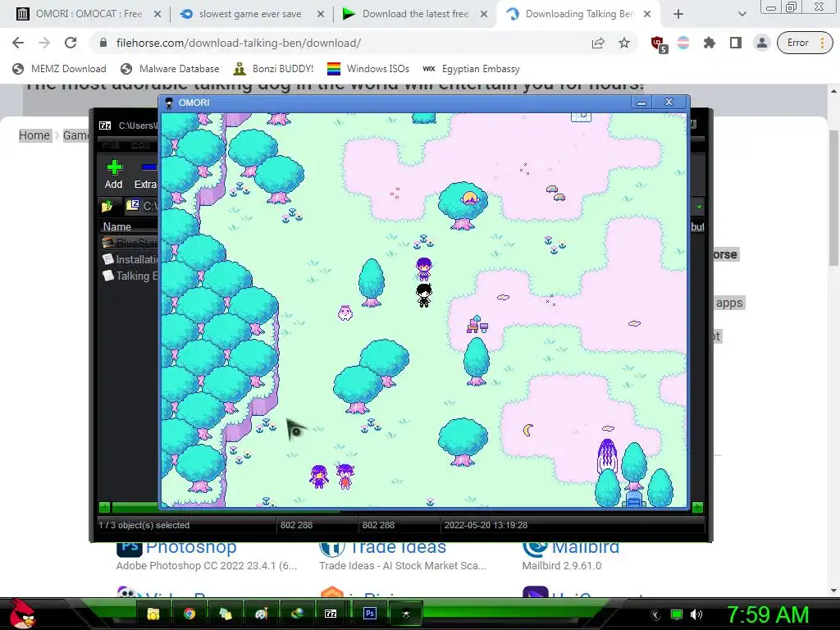Switch to the OMORI : OMOCAT tab
840x630 pixels.
89,14
